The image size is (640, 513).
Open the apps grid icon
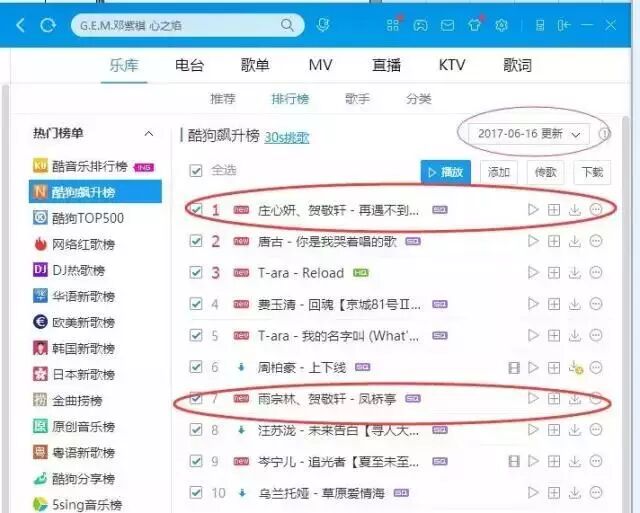click(393, 25)
